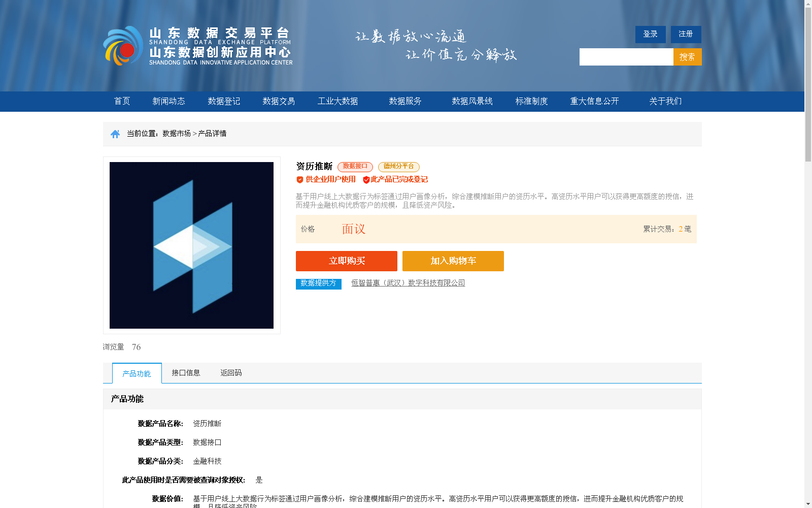Click the product title 资历推断
812x508 pixels.
coord(314,167)
